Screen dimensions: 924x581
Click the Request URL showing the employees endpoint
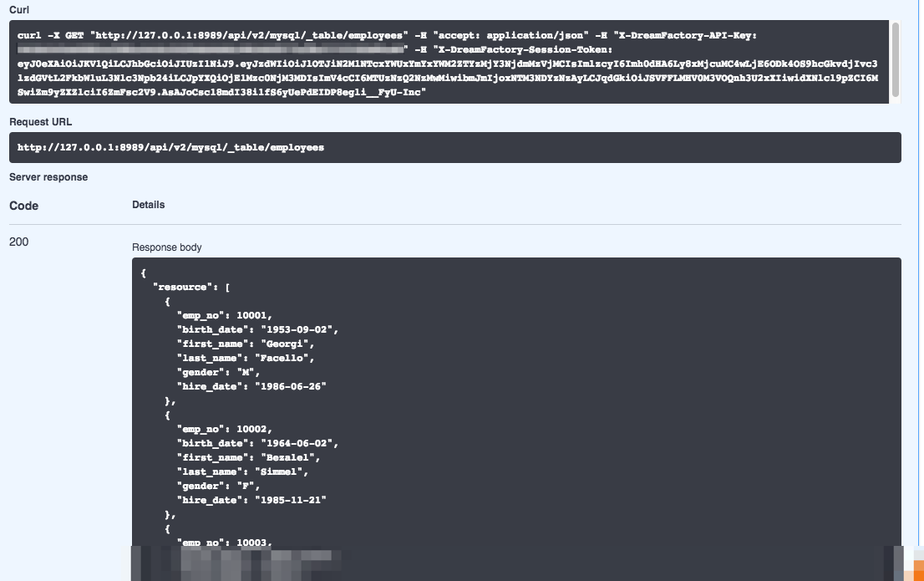[x=169, y=147]
